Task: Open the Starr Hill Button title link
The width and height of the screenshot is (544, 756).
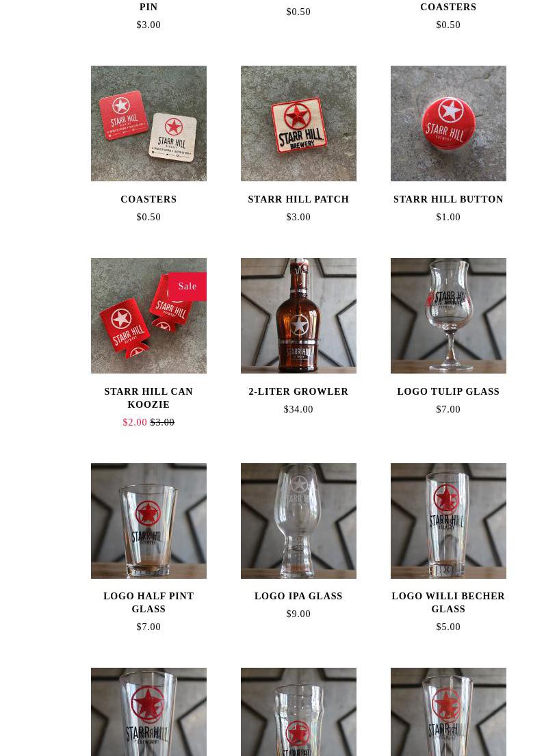Action: [448, 199]
